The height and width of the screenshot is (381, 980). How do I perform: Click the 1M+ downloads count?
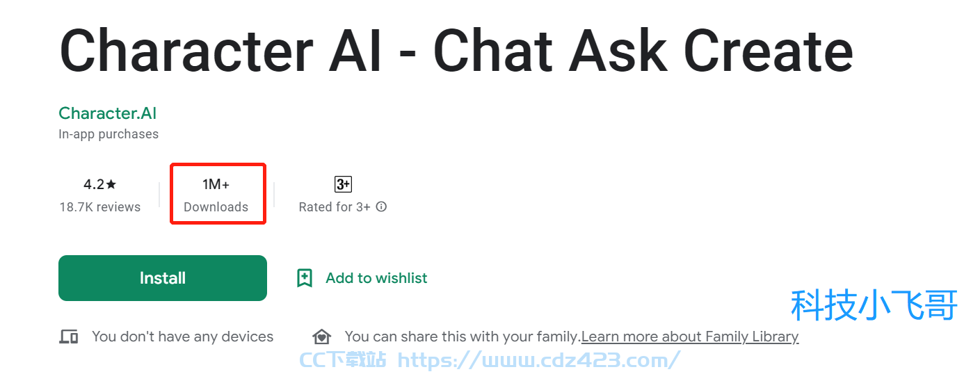point(216,184)
